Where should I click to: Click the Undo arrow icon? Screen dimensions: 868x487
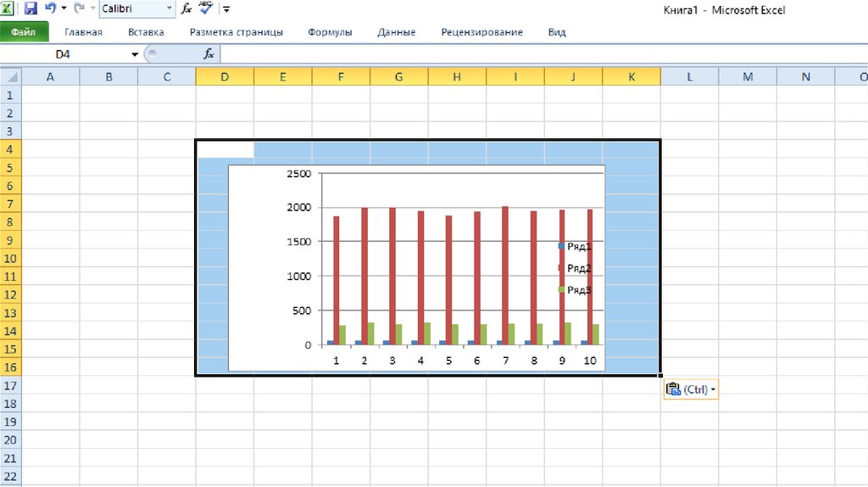tap(50, 8)
